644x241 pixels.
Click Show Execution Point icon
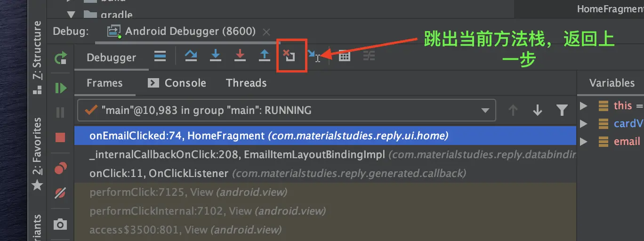point(160,56)
